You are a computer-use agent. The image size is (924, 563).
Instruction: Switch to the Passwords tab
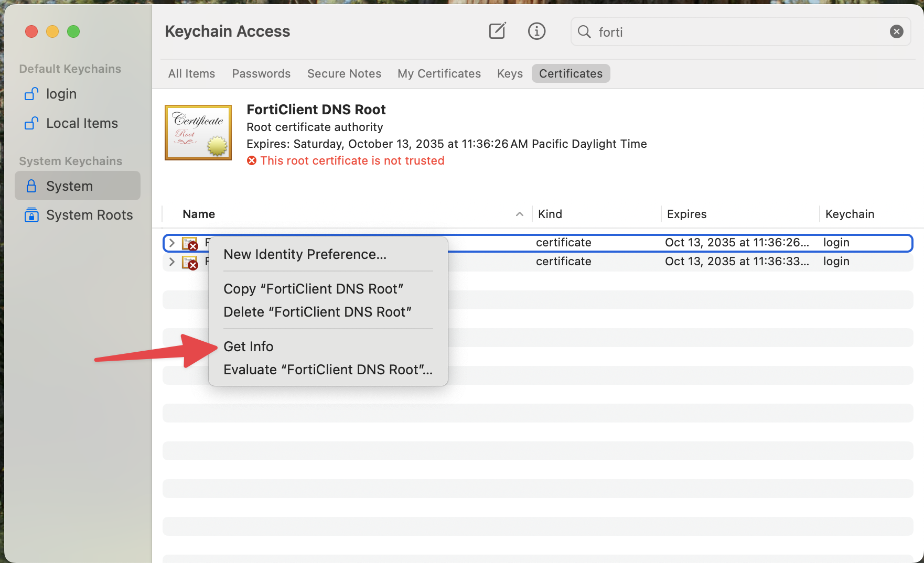click(261, 73)
